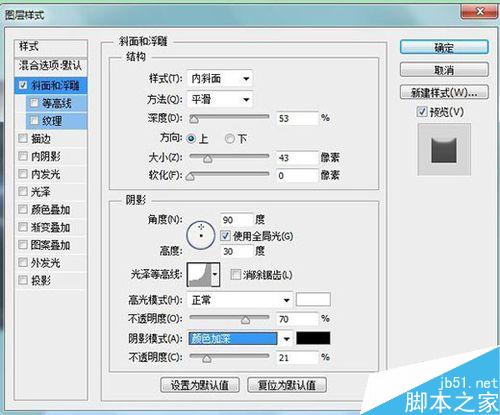Click the 新建样式(W)... button
This screenshot has width=500, height=415.
point(444,92)
